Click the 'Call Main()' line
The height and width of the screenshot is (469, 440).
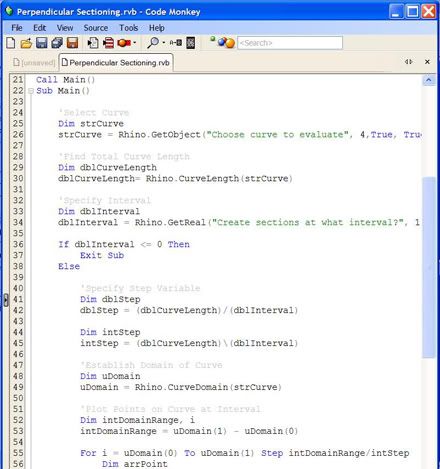(x=66, y=80)
